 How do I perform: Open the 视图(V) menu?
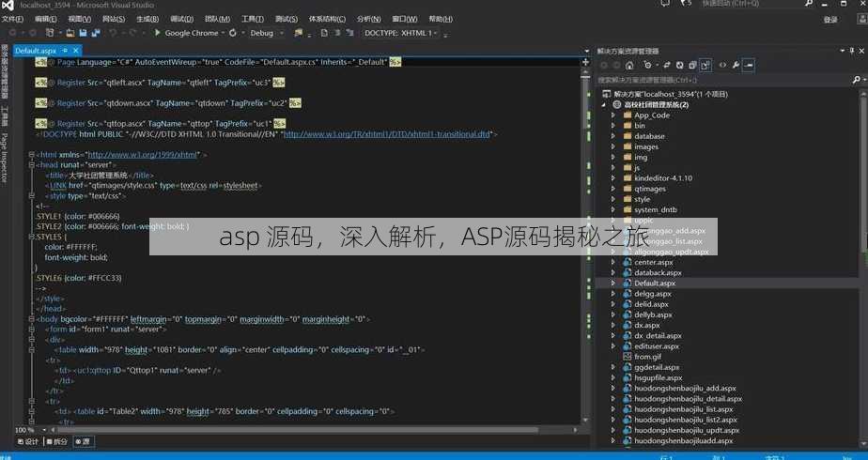coord(79,19)
